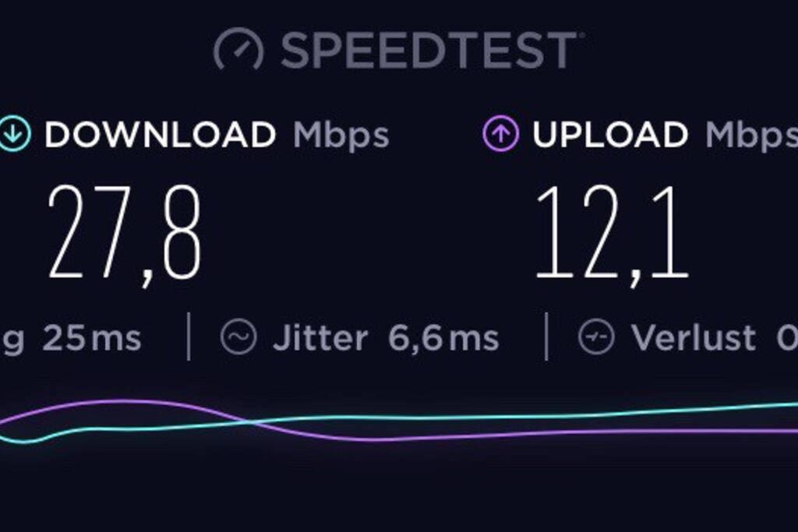This screenshot has width=798, height=532.
Task: Click the teal download graph line
Action: pyautogui.click(x=509, y=417)
